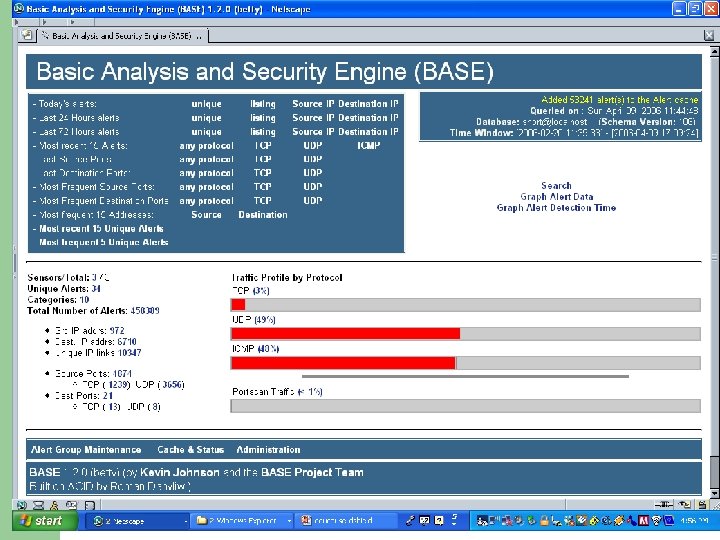720x540 pixels.
Task: Show any protocol Most recent 15 Alerts
Action: tap(207, 146)
